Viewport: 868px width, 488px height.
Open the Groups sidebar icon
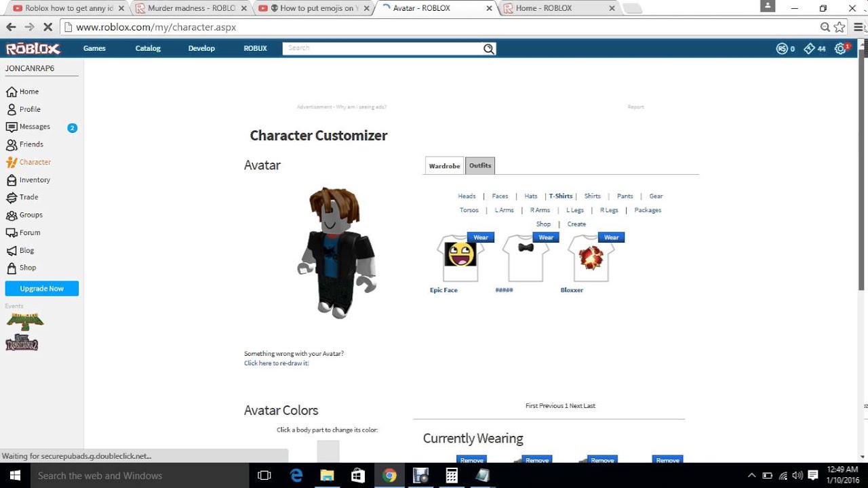click(12, 215)
